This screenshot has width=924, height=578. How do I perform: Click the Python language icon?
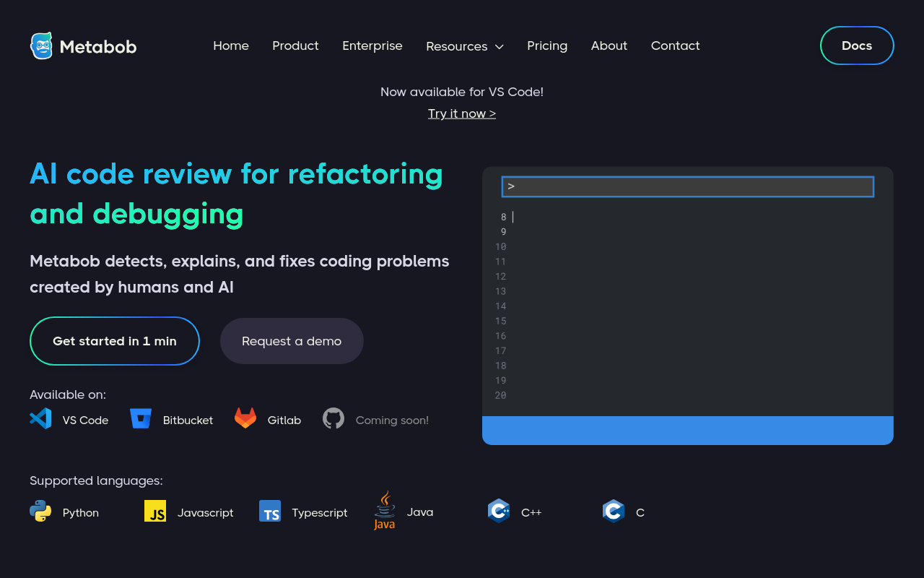[40, 511]
